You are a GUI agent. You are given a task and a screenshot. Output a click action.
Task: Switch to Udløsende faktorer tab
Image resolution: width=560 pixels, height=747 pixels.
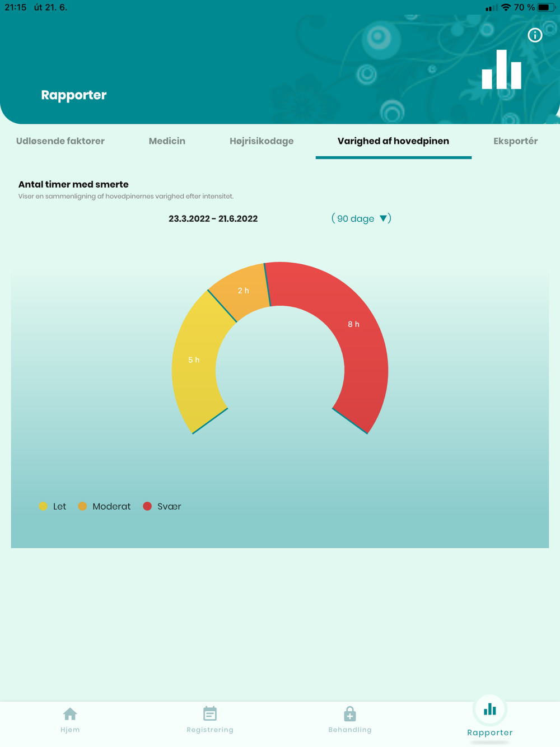(60, 141)
